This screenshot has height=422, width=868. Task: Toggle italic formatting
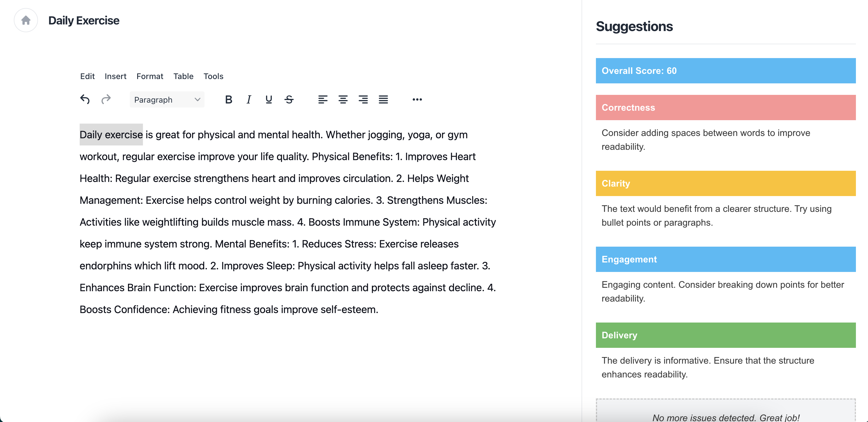tap(249, 99)
